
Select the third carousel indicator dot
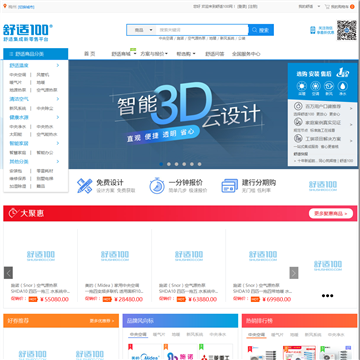(x=176, y=164)
